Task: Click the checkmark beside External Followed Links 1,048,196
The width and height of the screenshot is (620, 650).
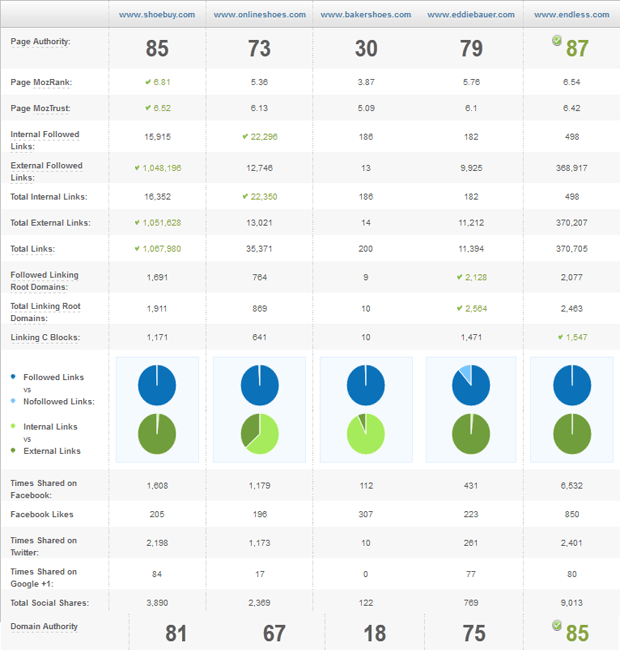Action: click(137, 168)
